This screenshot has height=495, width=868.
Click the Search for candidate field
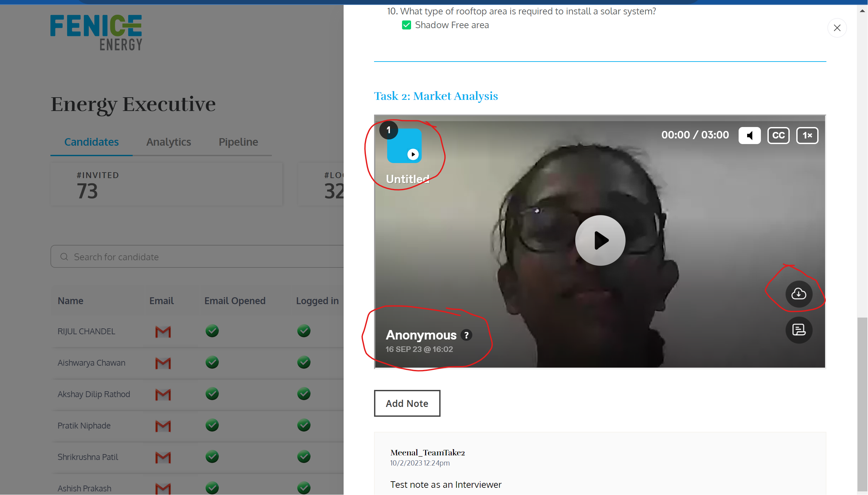point(197,257)
